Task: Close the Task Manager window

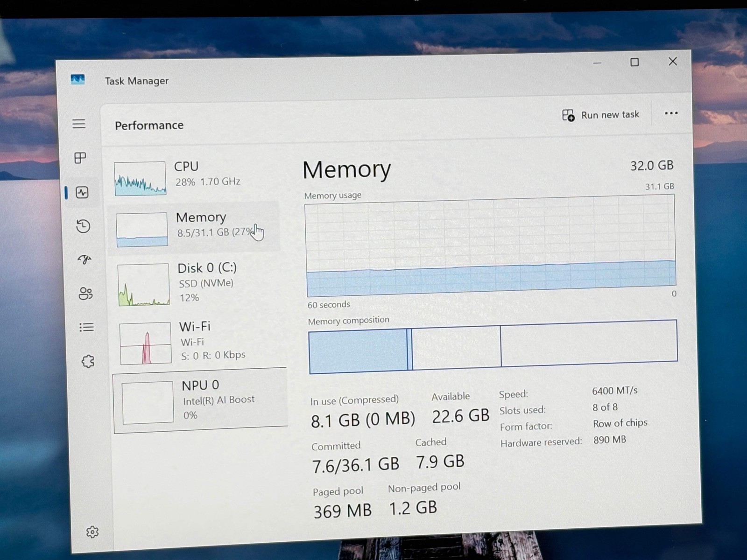Action: click(672, 62)
